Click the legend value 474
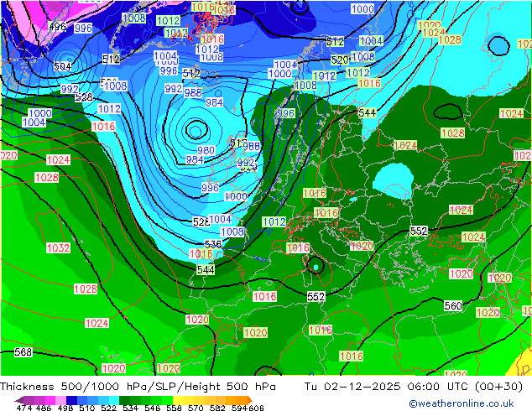This screenshot has height=411, width=532. [x=24, y=408]
